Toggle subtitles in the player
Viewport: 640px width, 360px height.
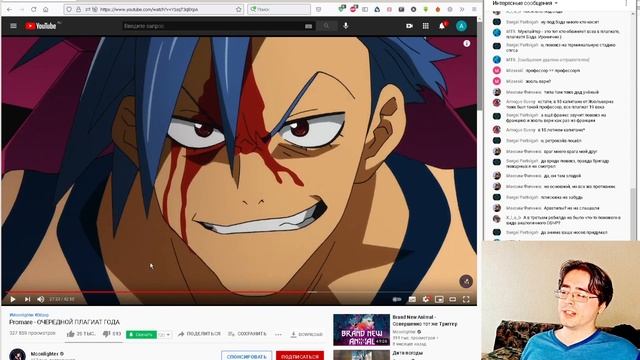click(412, 299)
